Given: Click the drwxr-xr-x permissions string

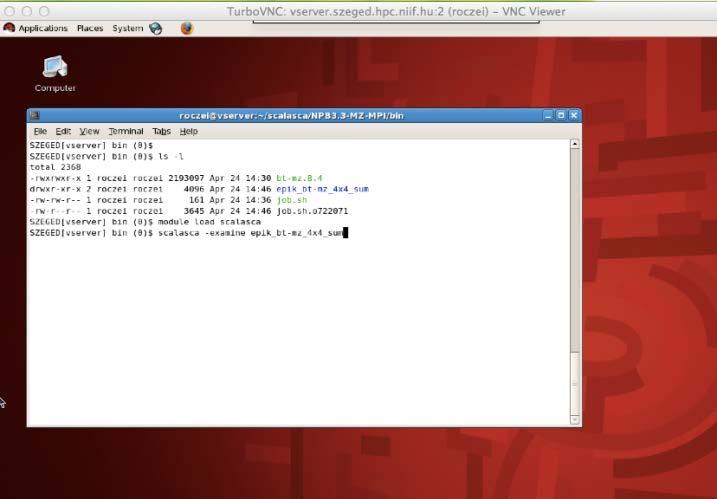Looking at the screenshot, I should [x=55, y=189].
